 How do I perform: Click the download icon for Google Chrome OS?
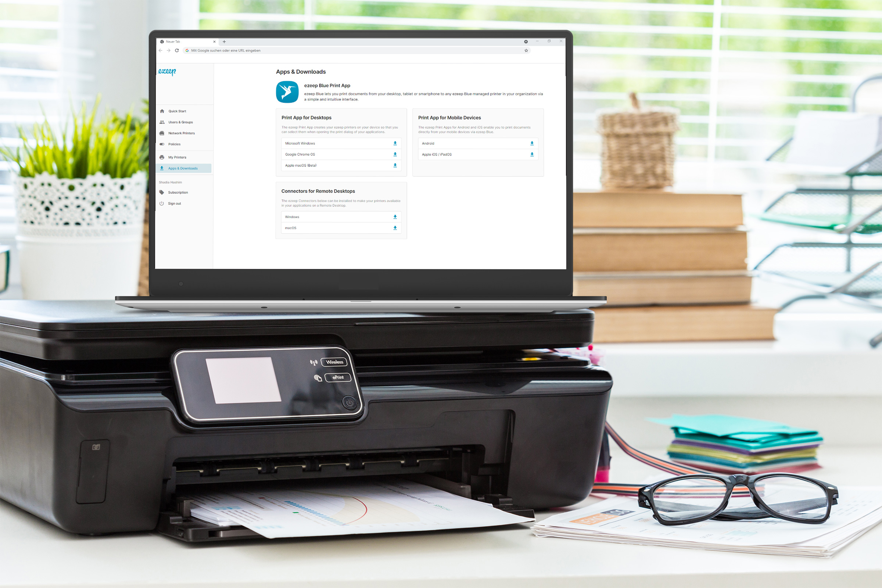pyautogui.click(x=394, y=154)
